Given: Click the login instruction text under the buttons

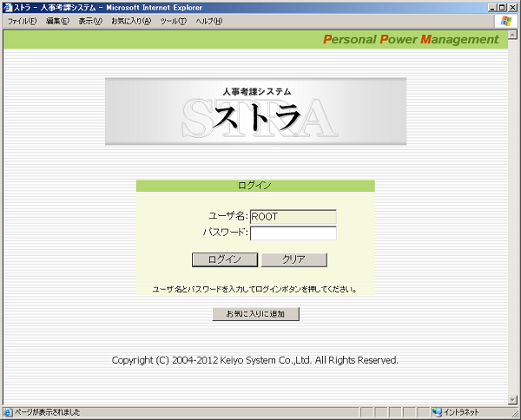Looking at the screenshot, I should point(254,290).
